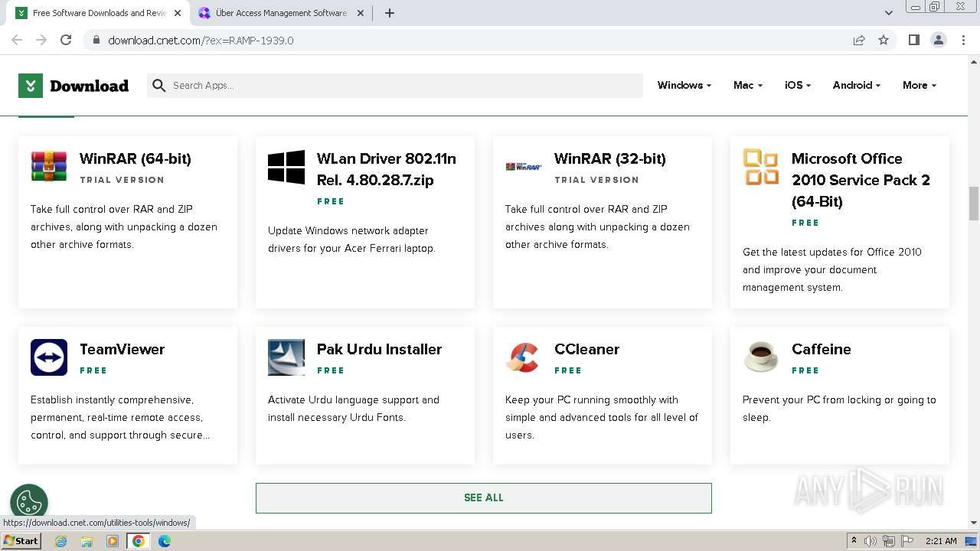Switch to Über Access Management Software tab
The image size is (980, 551).
click(x=281, y=13)
